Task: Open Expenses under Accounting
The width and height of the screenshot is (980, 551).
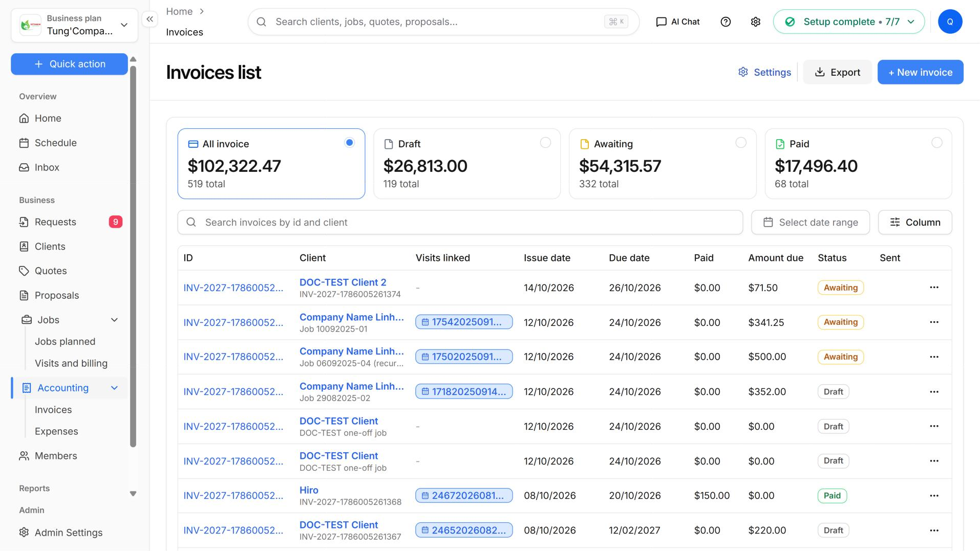Action: (56, 431)
